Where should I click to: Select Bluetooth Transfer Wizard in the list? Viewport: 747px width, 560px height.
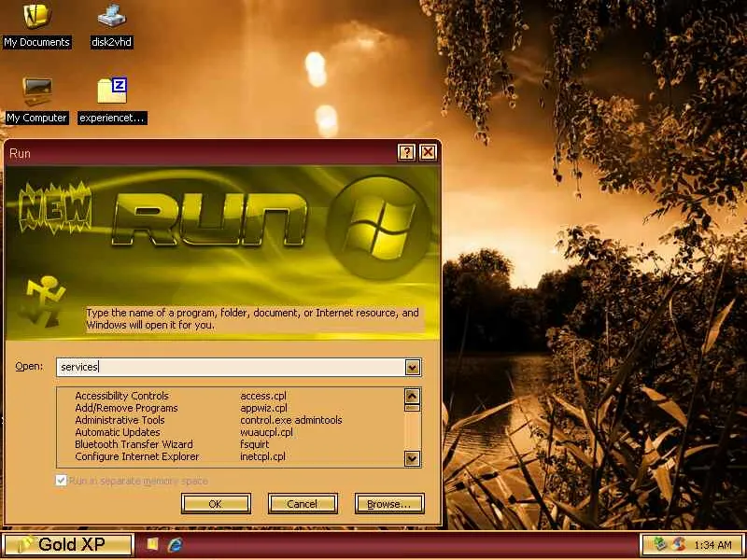click(x=134, y=444)
